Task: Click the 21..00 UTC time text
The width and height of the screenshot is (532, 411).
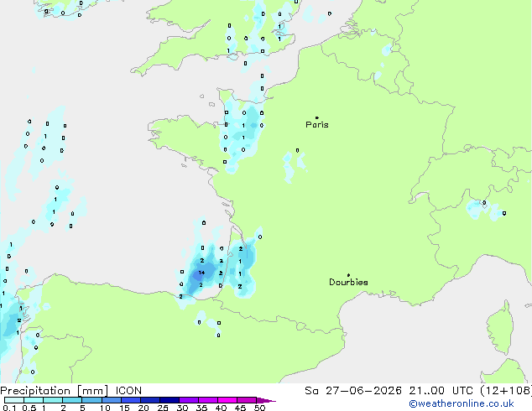Action: click(441, 391)
